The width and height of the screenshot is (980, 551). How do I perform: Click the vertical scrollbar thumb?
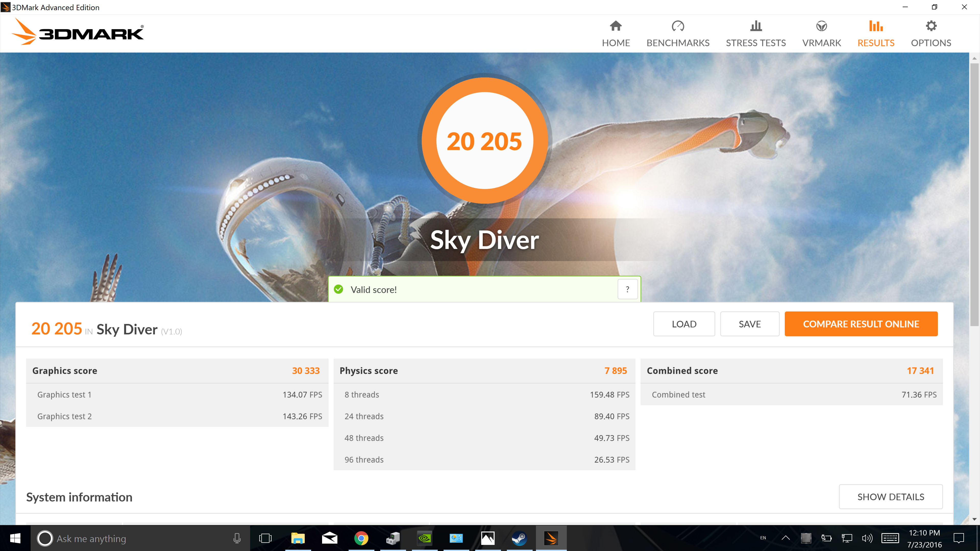[974, 195]
